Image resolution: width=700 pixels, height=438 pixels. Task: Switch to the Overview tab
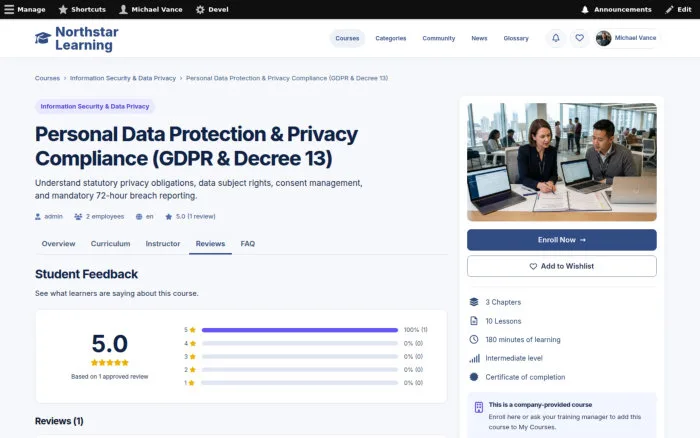(58, 244)
